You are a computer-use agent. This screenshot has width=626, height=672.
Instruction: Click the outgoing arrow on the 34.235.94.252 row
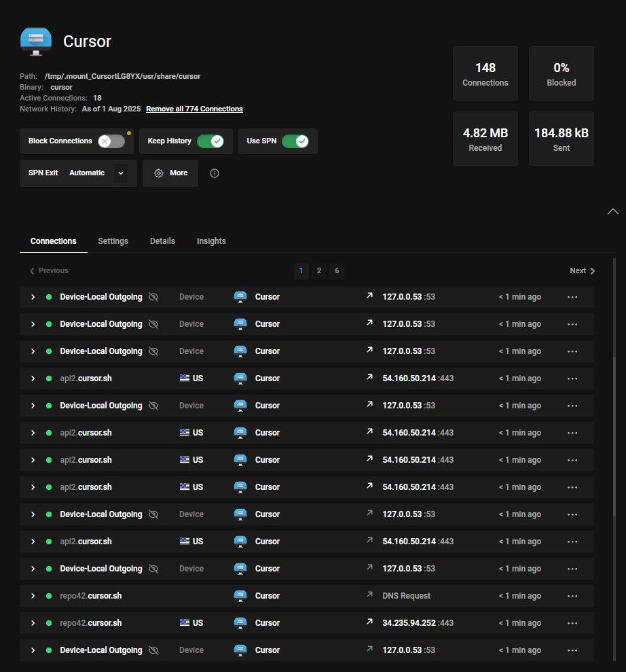click(369, 622)
